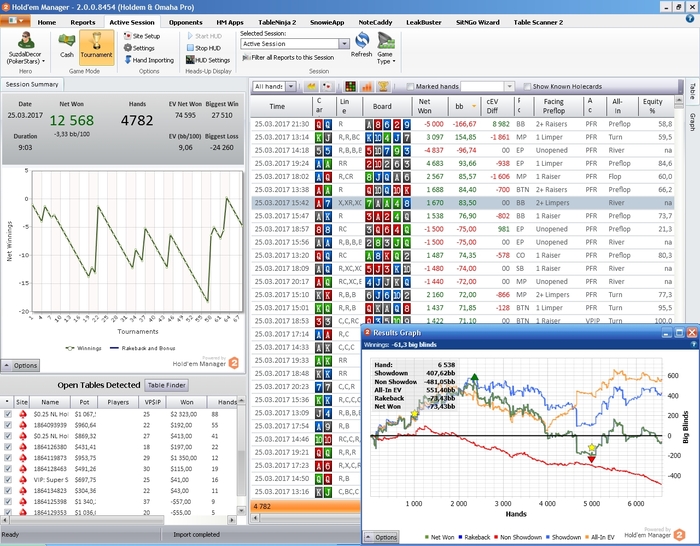The image size is (700, 546).
Task: Uncheck table 1864126380 checkbox
Action: (x=8, y=447)
